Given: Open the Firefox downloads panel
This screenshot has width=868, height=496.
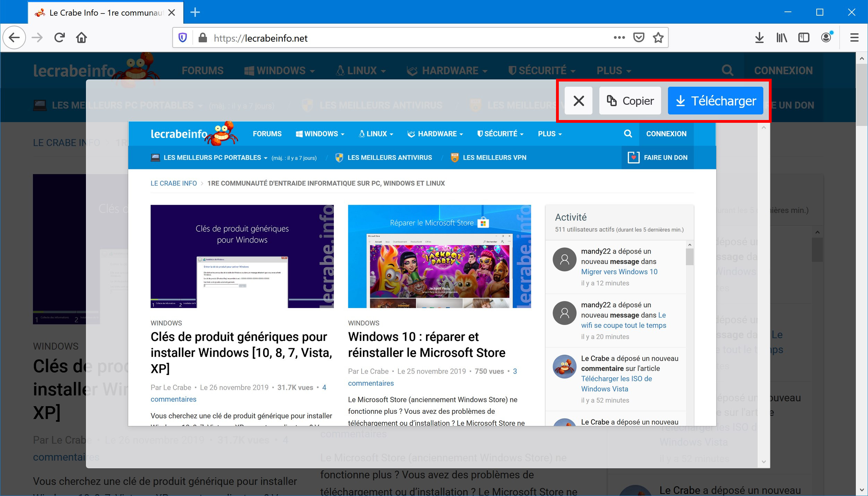Looking at the screenshot, I should [759, 37].
